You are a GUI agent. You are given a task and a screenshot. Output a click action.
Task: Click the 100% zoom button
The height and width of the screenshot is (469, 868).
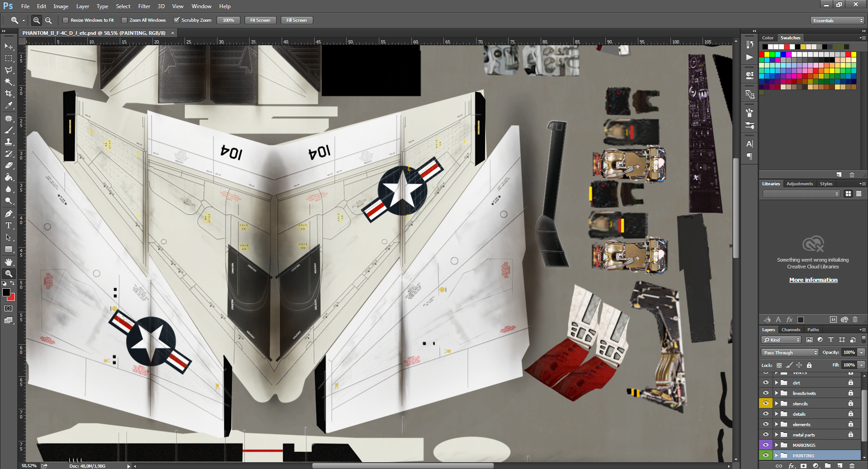click(228, 20)
